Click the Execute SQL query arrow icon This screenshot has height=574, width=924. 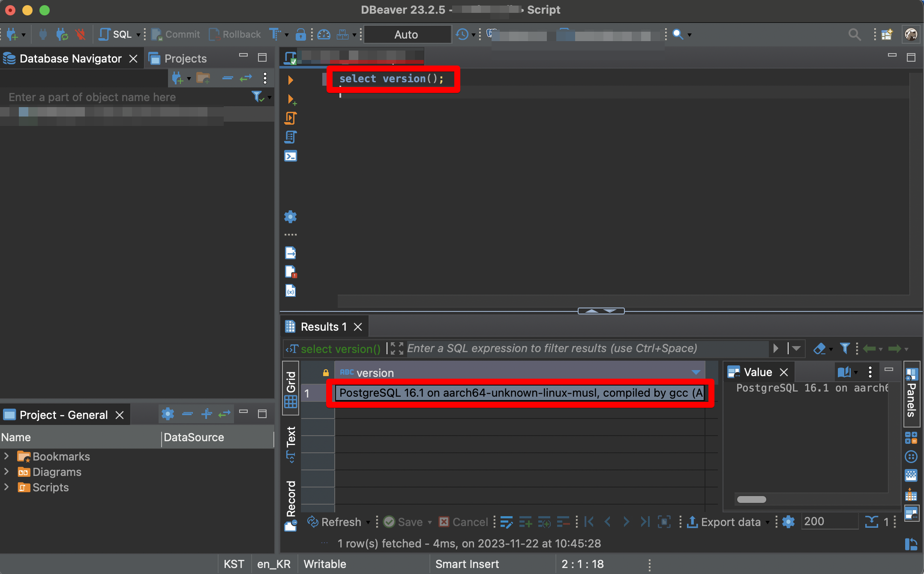coord(291,80)
